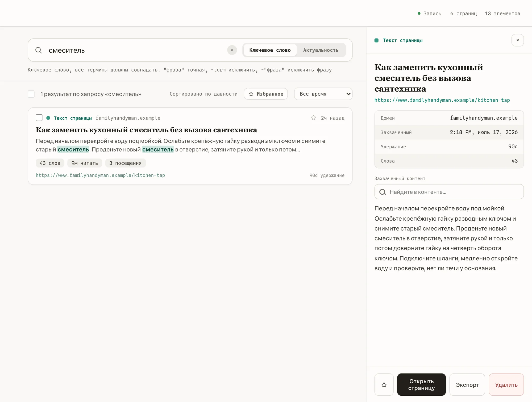Click the 'Захваченный' date row value
The height and width of the screenshot is (402, 532).
[484, 132]
